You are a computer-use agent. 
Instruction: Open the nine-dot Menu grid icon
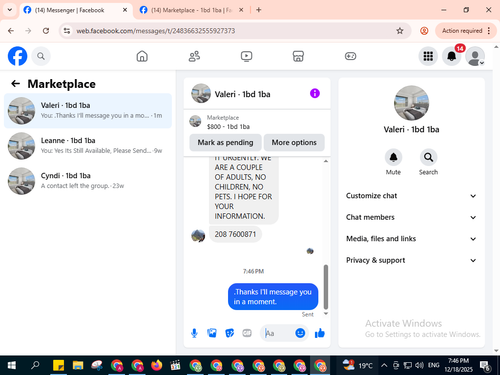pyautogui.click(x=428, y=56)
